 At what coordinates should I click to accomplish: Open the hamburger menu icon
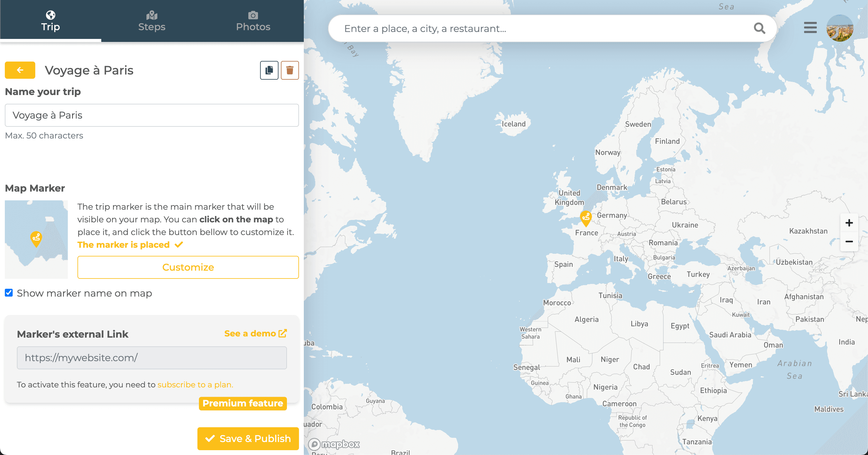coord(810,28)
